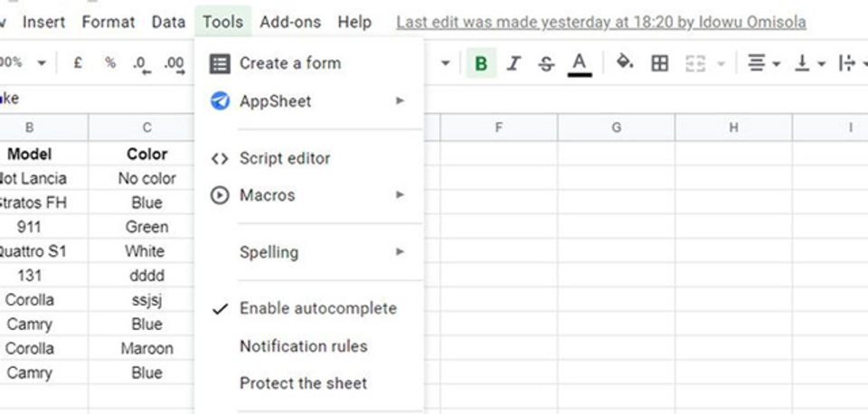
Task: Select column C header
Action: (x=141, y=127)
